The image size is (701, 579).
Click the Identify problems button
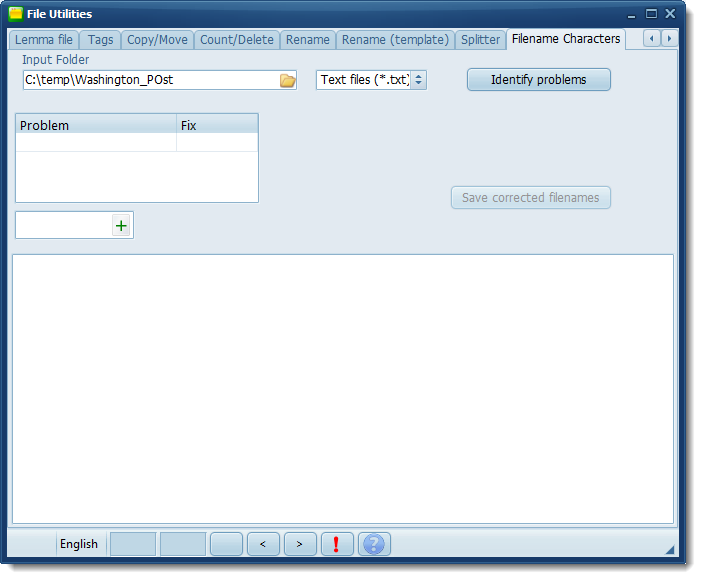pyautogui.click(x=539, y=80)
